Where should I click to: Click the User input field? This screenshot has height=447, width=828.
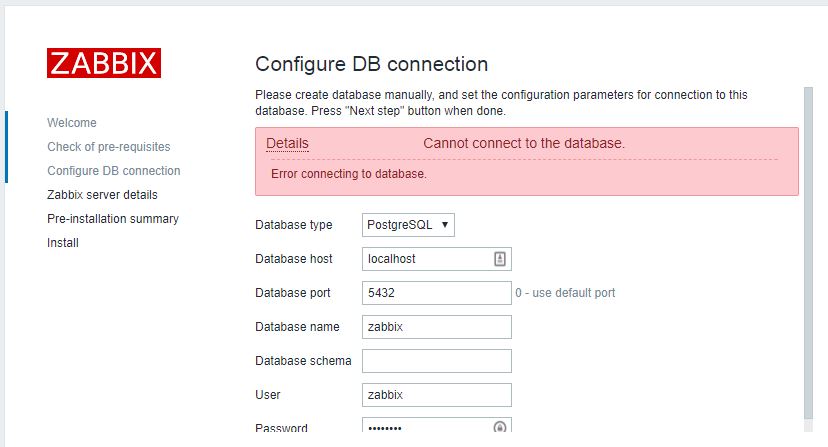point(436,395)
